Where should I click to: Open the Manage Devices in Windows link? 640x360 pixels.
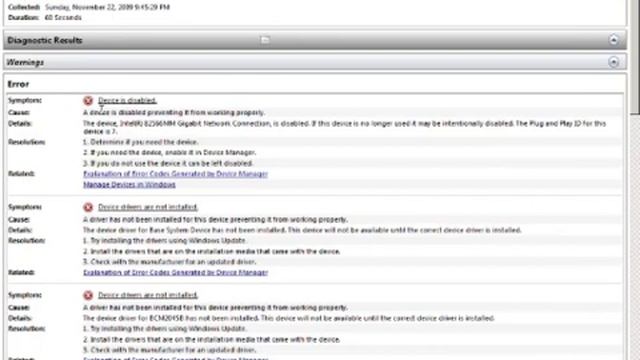tap(129, 184)
